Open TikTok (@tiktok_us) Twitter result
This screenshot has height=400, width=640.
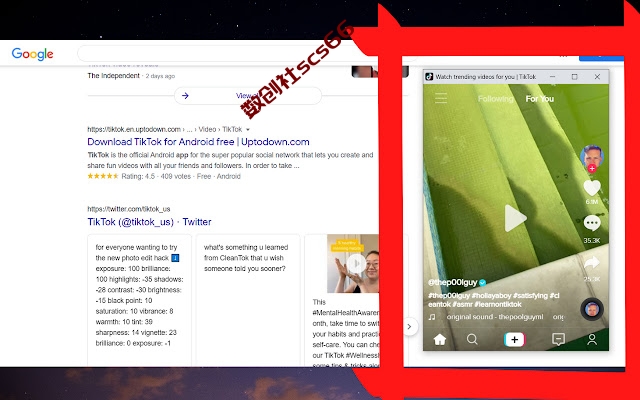pyautogui.click(x=149, y=222)
